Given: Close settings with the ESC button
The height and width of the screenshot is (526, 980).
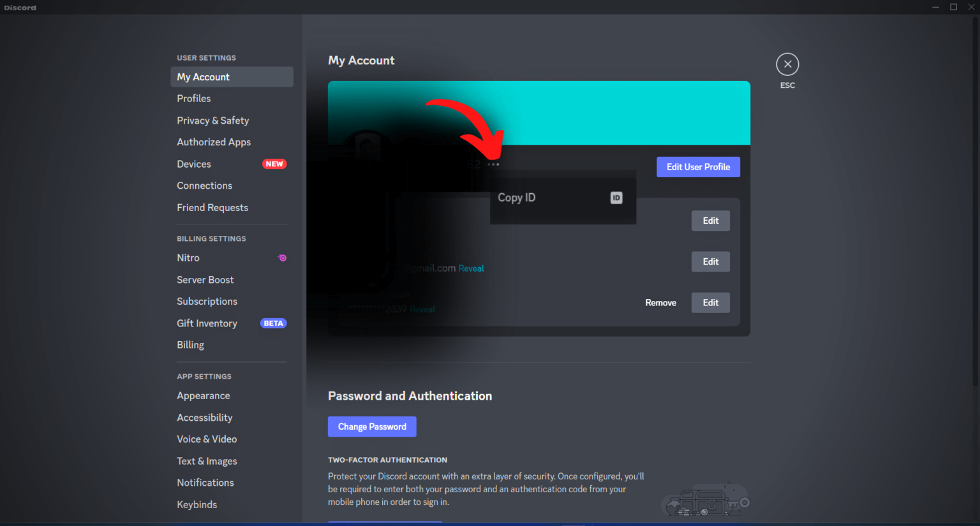Looking at the screenshot, I should tap(787, 64).
